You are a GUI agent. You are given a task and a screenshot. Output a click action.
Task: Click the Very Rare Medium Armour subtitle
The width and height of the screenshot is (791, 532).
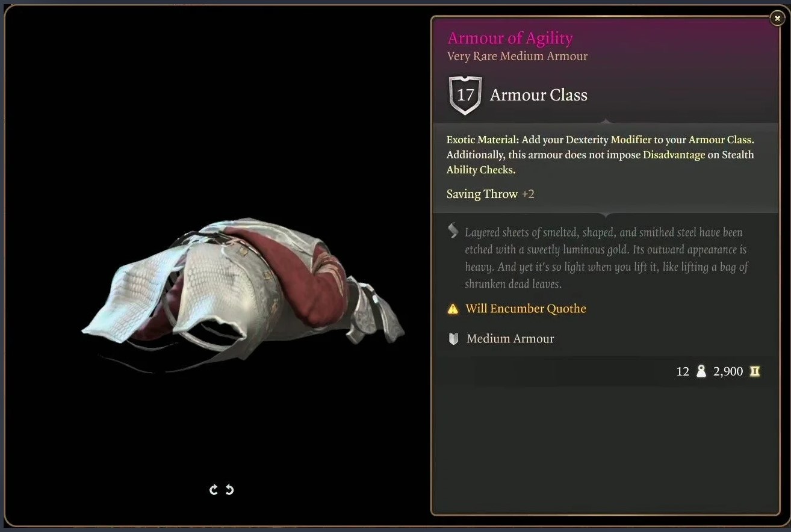coord(517,56)
